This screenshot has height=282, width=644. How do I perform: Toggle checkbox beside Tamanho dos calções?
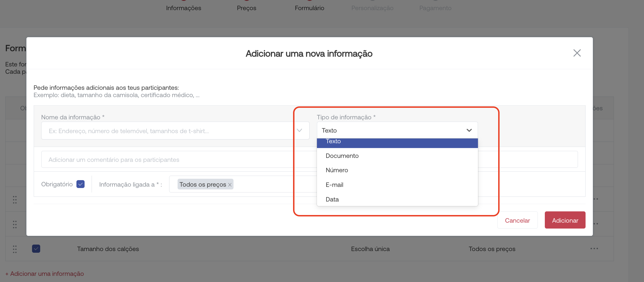[x=36, y=249]
